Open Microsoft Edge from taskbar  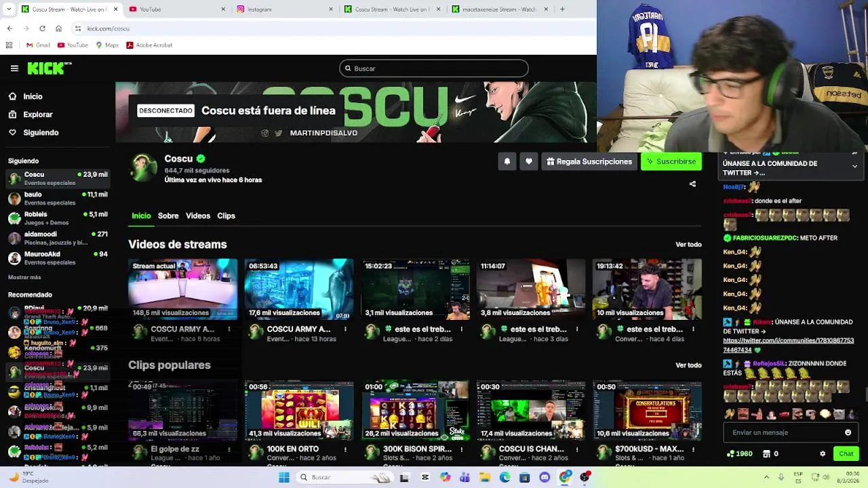point(505,477)
